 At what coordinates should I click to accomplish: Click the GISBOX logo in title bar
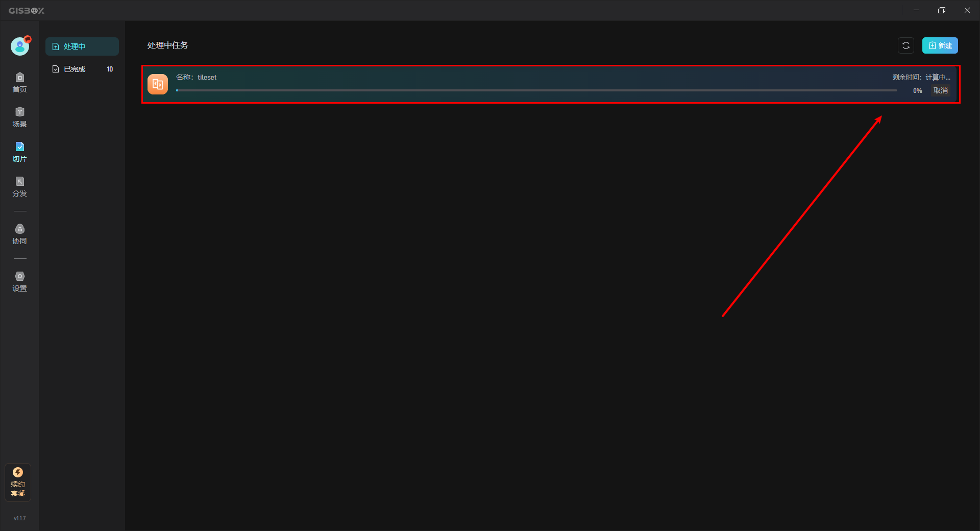(27, 10)
